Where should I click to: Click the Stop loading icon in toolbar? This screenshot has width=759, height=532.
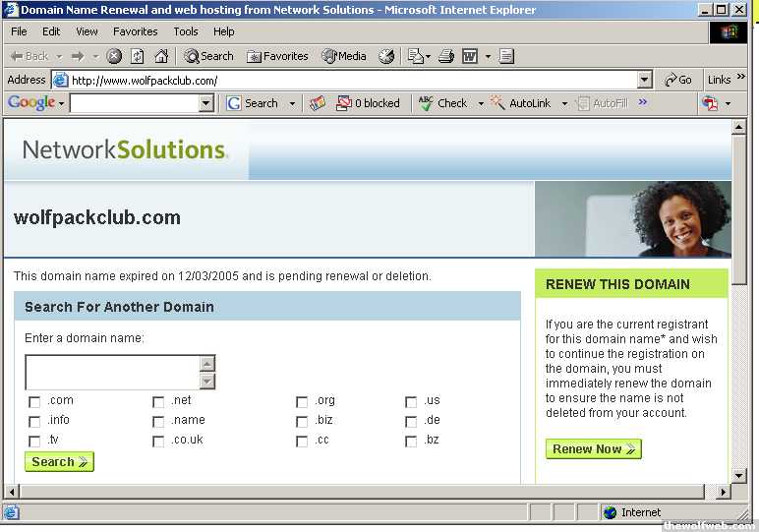click(x=114, y=56)
